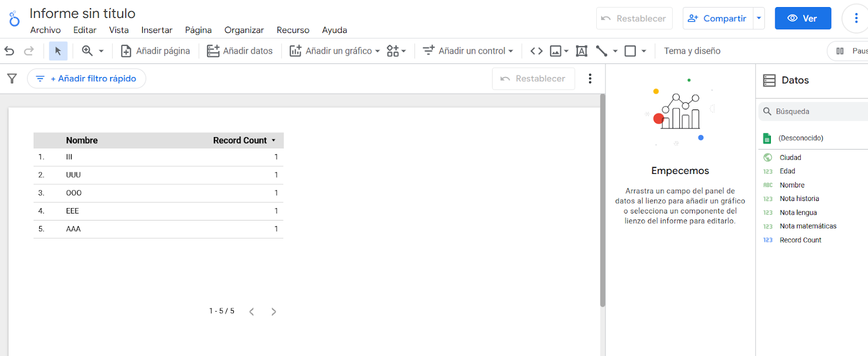
Task: Select the Nota matemáticas field
Action: click(x=808, y=226)
